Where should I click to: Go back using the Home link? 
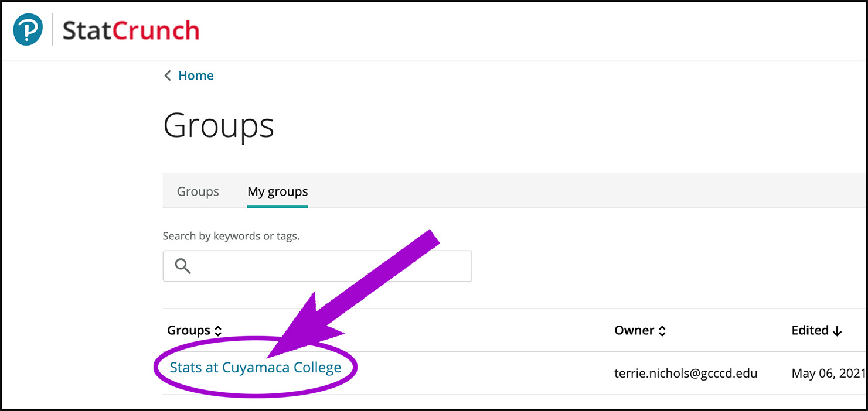tap(196, 76)
